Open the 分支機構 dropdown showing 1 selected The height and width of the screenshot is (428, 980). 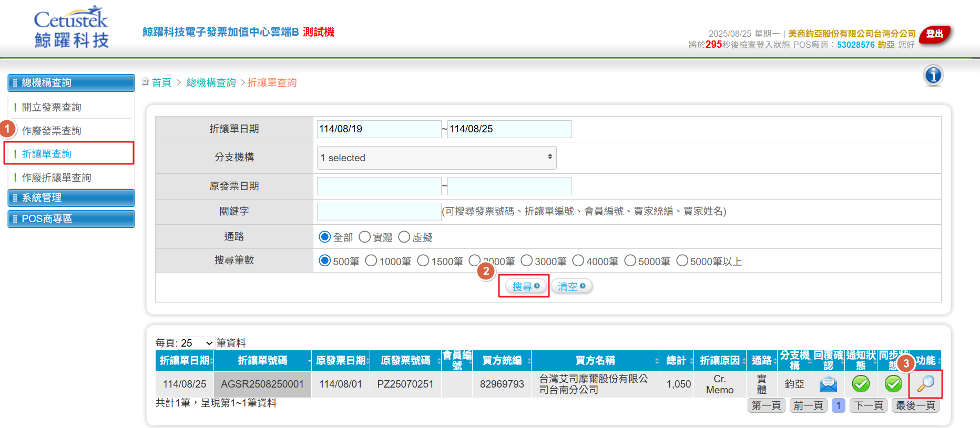pyautogui.click(x=436, y=158)
